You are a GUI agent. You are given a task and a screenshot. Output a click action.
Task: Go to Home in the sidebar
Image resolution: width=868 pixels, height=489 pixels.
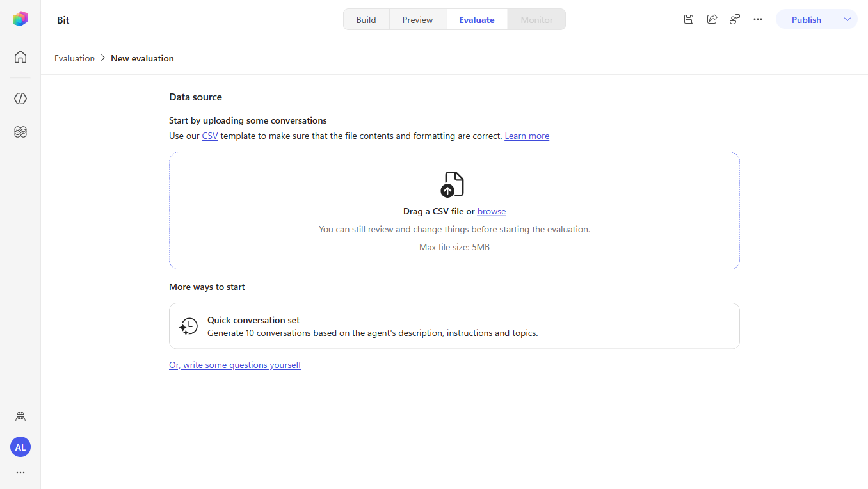20,57
